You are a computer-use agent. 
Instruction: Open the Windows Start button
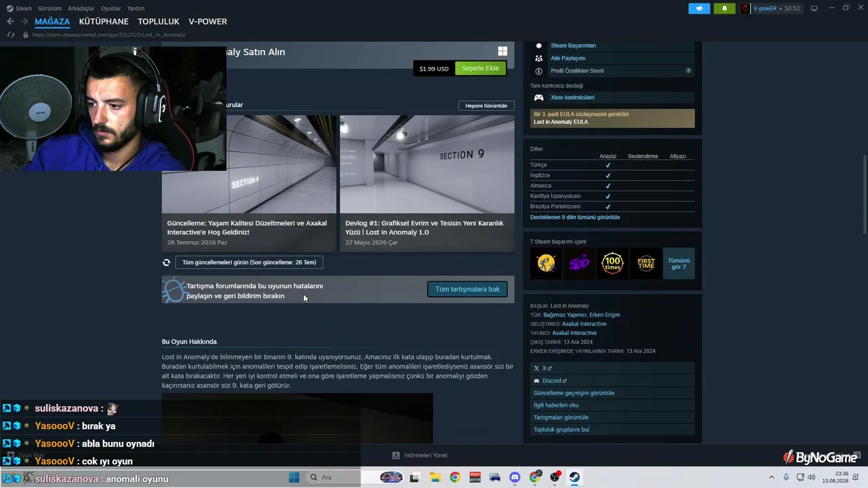click(294, 477)
